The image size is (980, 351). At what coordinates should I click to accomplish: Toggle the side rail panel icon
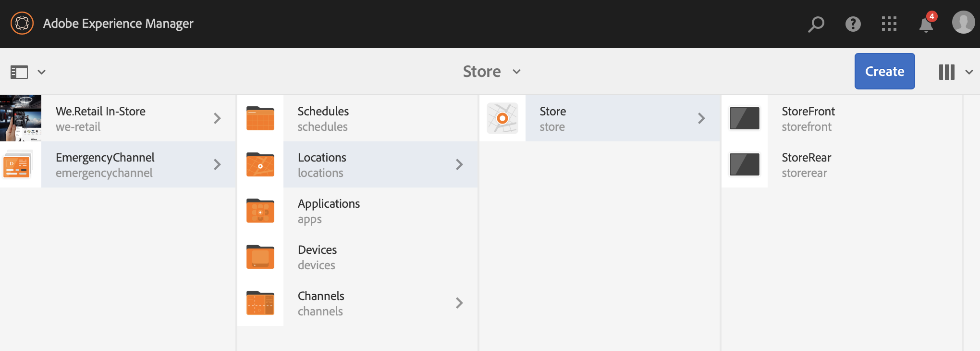pos(20,72)
